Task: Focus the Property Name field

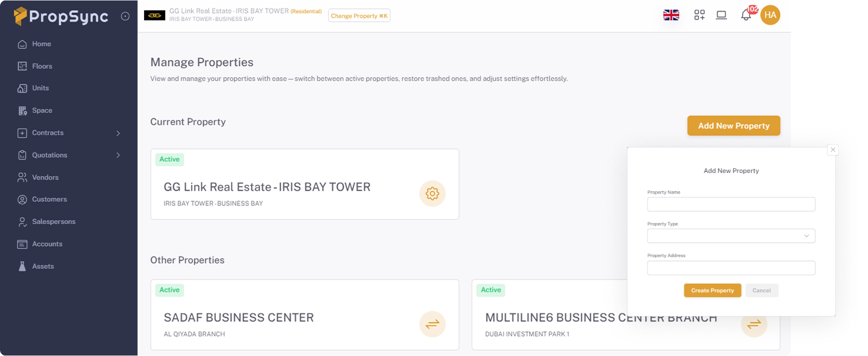Action: click(731, 204)
